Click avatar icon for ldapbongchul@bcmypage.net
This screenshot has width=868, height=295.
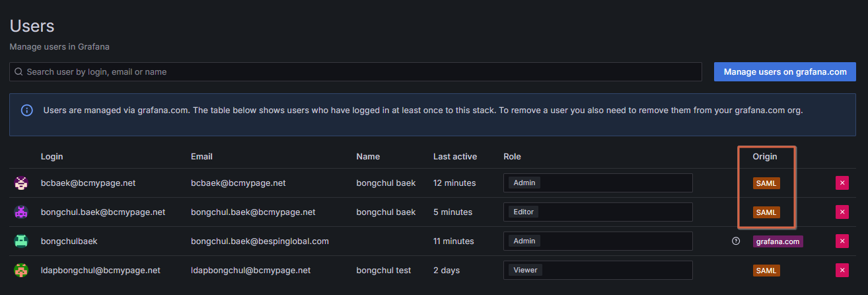click(21, 271)
